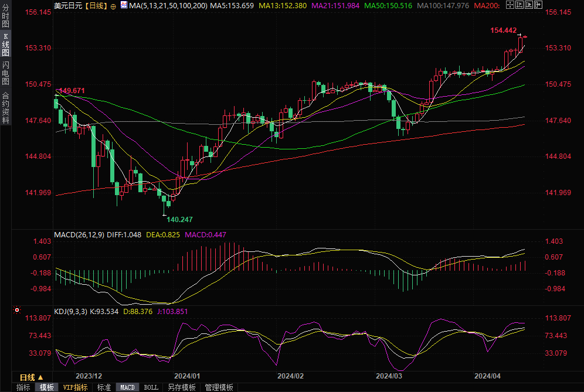Toggle the MACD indicator template
584x392 pixels.
127,387
